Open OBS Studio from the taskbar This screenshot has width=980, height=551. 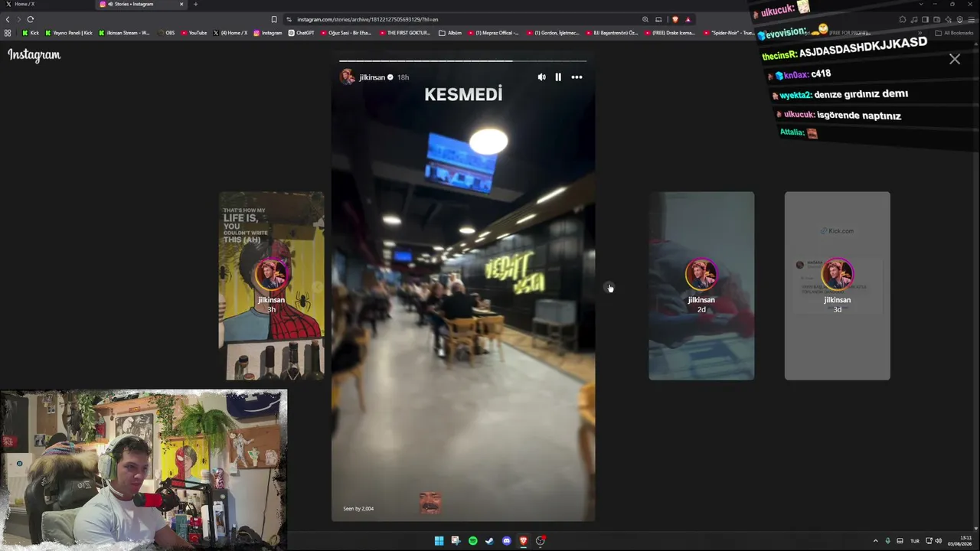(540, 541)
